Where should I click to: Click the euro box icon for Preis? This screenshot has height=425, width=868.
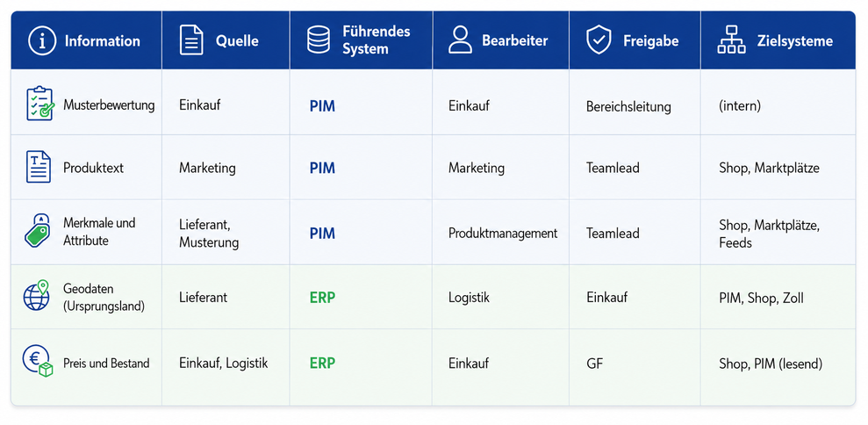[x=38, y=361]
